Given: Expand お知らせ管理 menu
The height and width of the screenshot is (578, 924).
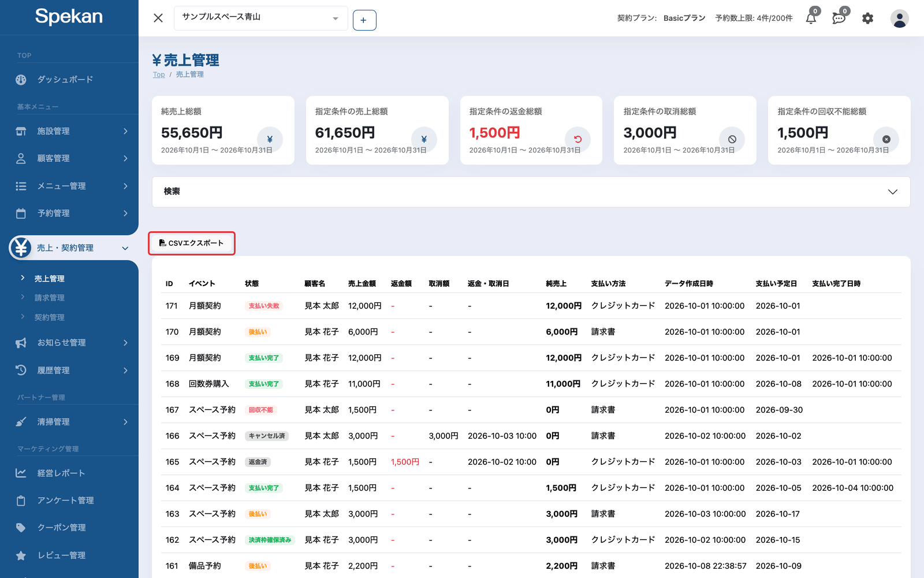Looking at the screenshot, I should coord(69,343).
